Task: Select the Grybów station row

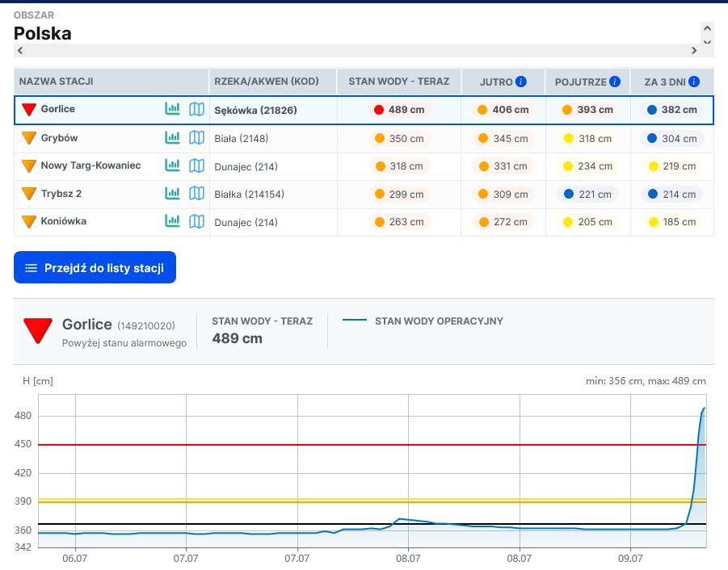Action: click(x=364, y=138)
